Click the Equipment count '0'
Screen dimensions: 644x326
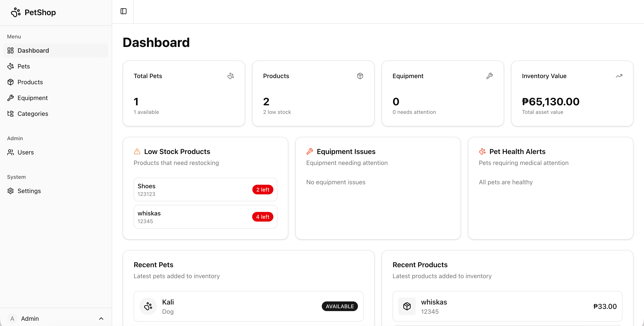(396, 102)
